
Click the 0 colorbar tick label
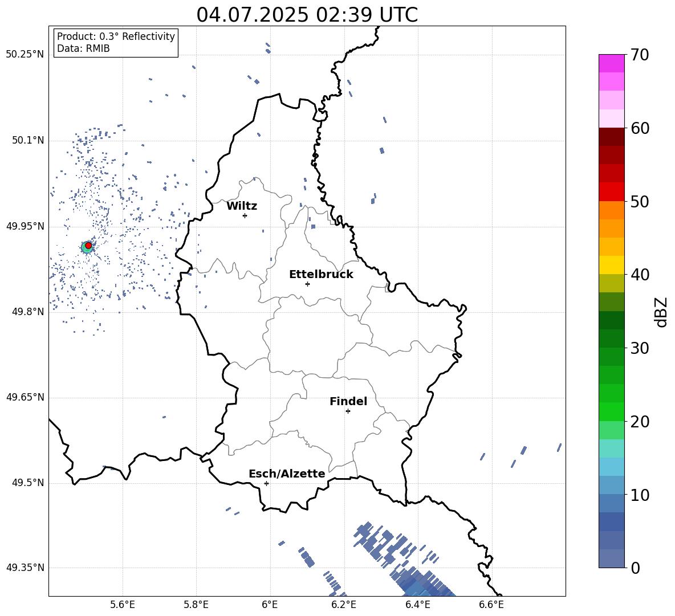point(635,568)
